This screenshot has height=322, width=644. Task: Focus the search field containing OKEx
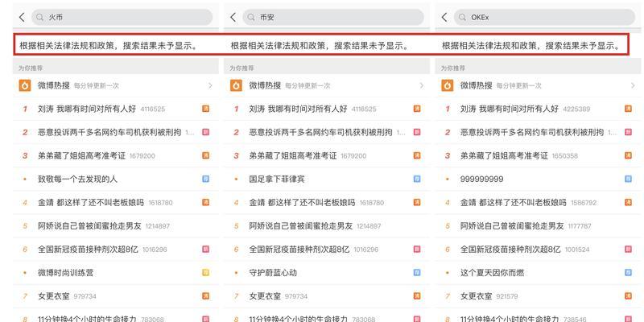click(x=544, y=17)
